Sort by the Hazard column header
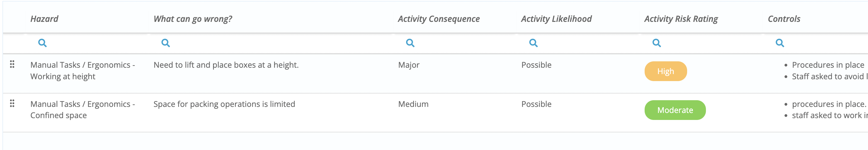This screenshot has width=868, height=150. 45,19
